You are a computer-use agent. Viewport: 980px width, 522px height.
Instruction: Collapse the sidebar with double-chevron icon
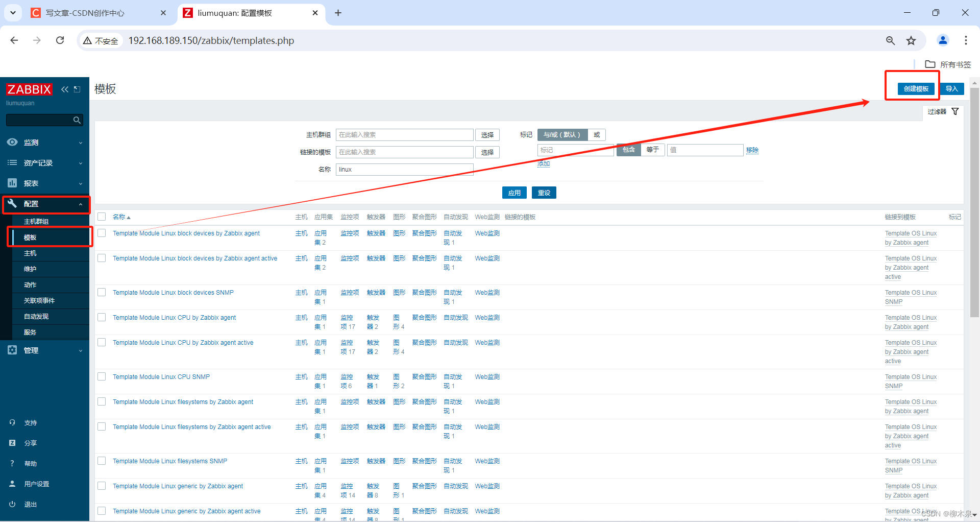pyautogui.click(x=65, y=89)
